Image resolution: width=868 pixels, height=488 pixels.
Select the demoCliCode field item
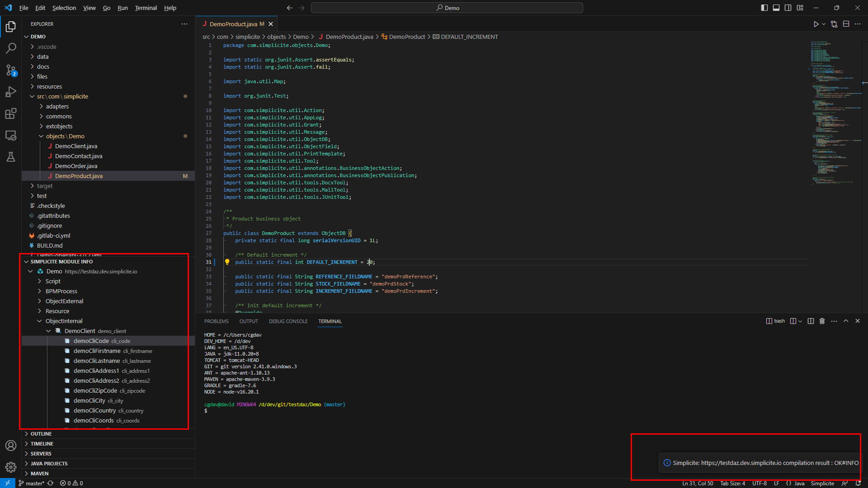(x=108, y=341)
